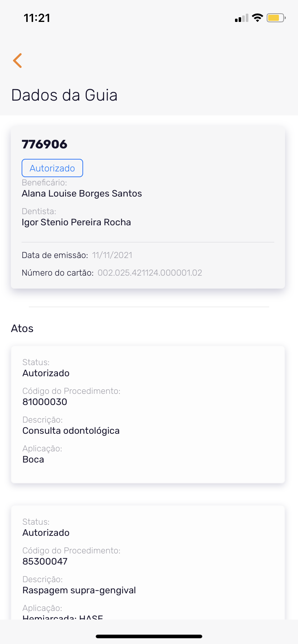Viewport: 298px width, 644px height.
Task: Tap the orange back arrow
Action: tap(17, 60)
